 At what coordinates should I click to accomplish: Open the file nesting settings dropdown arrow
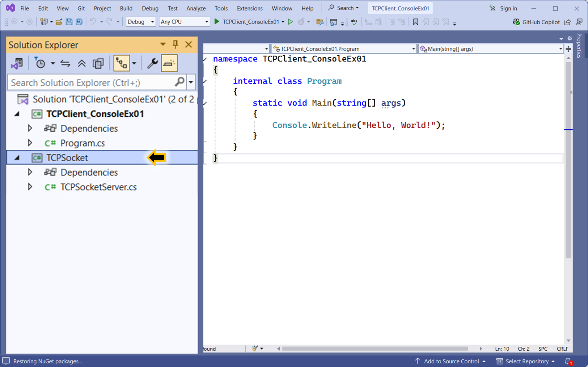click(x=134, y=64)
